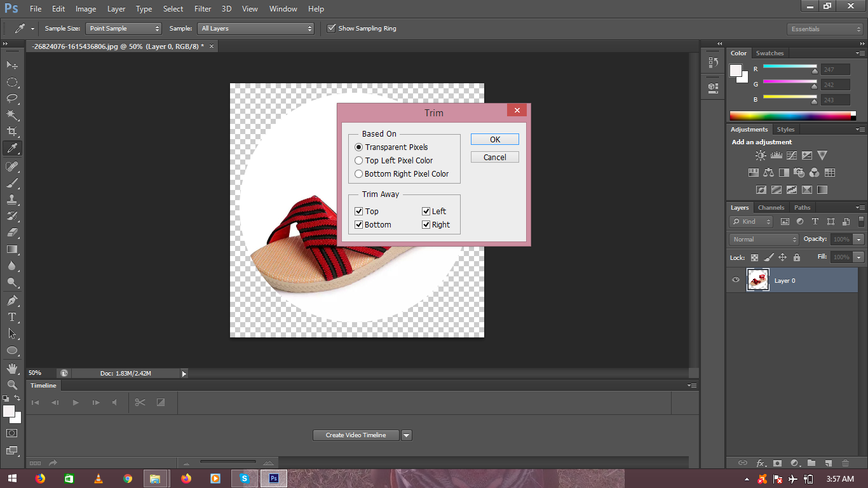Select the Blur tool

12,266
